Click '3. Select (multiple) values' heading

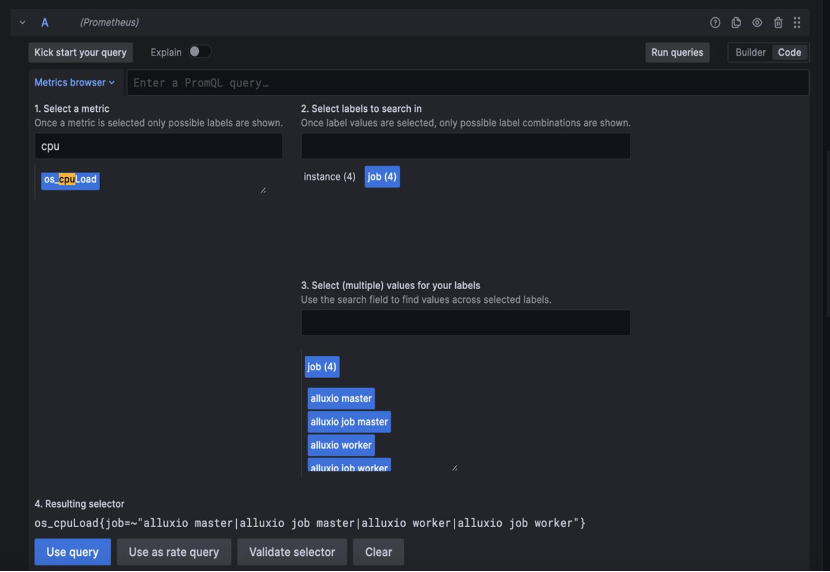coord(390,285)
